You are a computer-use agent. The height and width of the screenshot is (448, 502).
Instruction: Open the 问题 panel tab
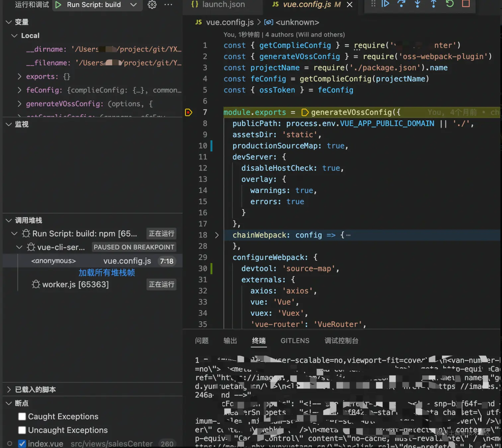202,341
